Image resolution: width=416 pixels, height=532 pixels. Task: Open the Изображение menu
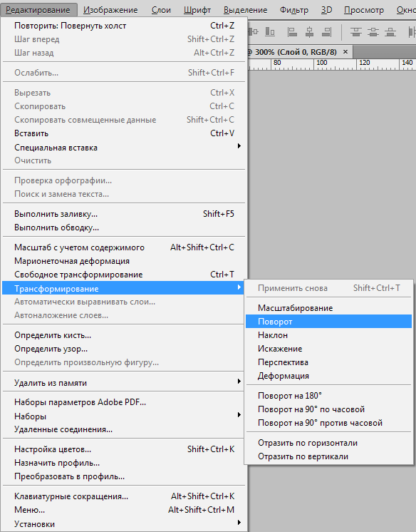(110, 10)
